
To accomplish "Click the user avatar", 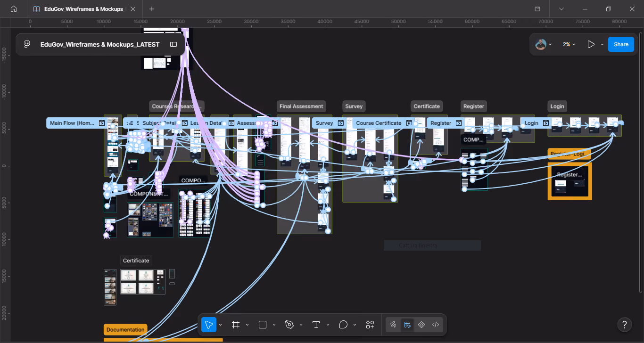I will point(541,44).
